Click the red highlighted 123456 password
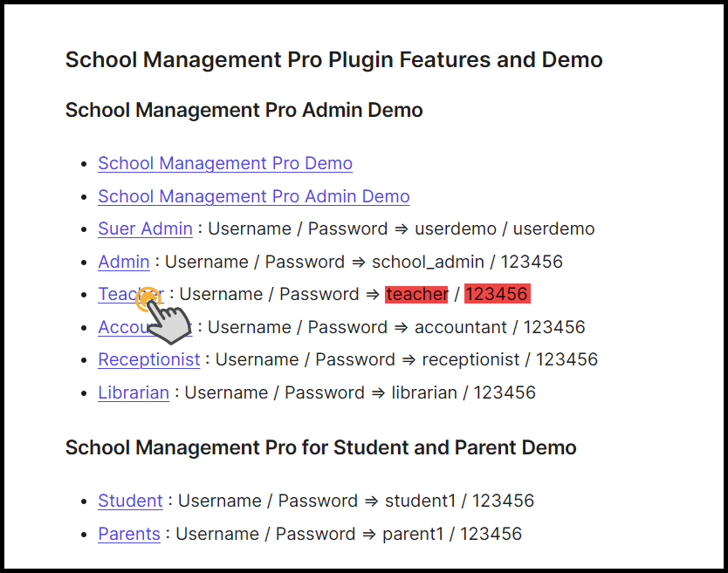The image size is (728, 573). tap(496, 294)
